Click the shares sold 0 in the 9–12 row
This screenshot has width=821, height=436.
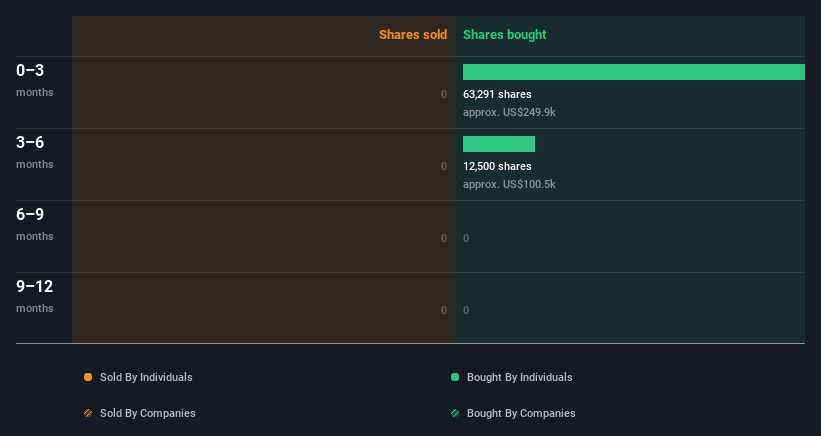(x=444, y=310)
